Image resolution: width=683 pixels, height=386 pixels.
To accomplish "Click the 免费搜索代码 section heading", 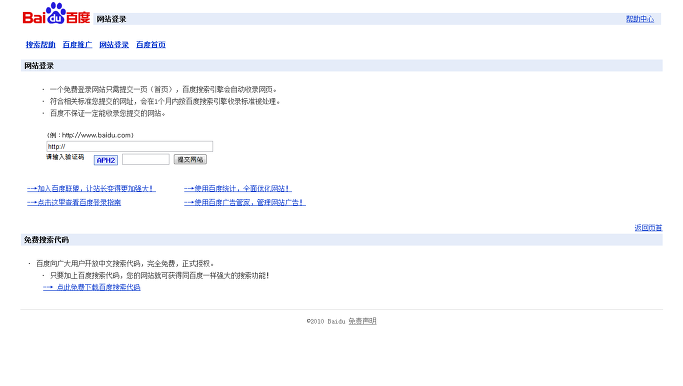I will [x=46, y=240].
